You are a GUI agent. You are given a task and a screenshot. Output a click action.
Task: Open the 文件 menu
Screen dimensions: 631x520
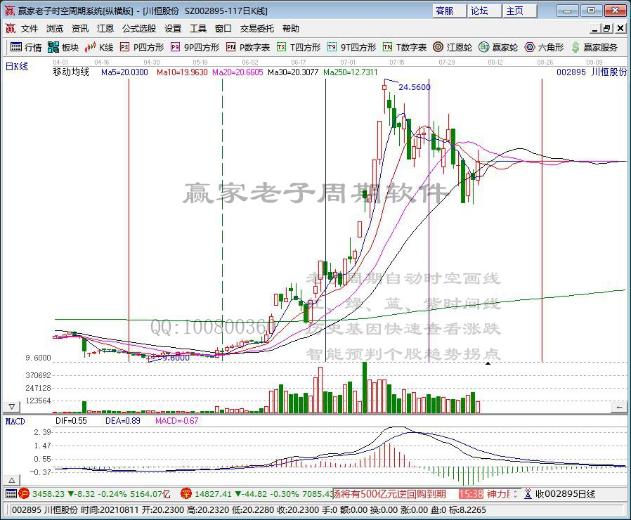[x=29, y=28]
